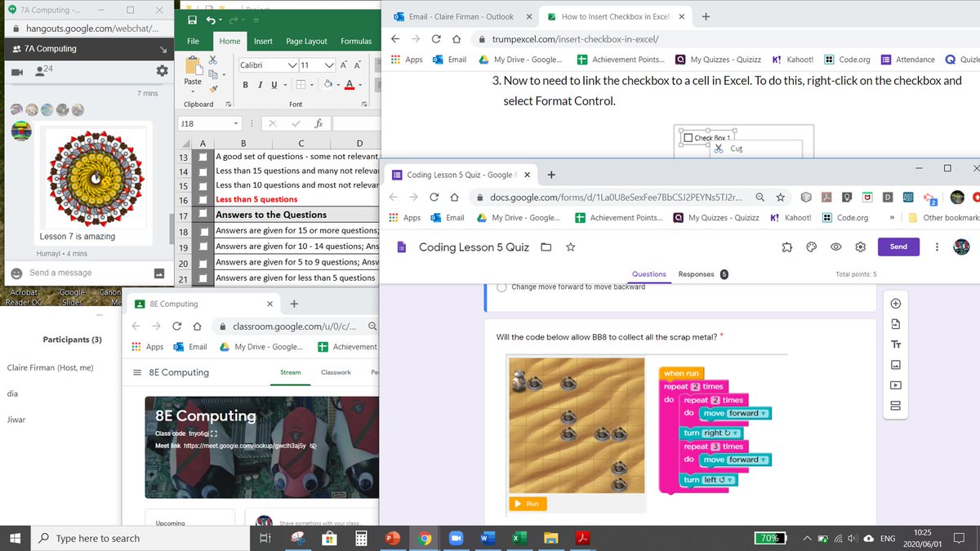Save the Excel workbook from Quick Access toolbar

coord(193,20)
